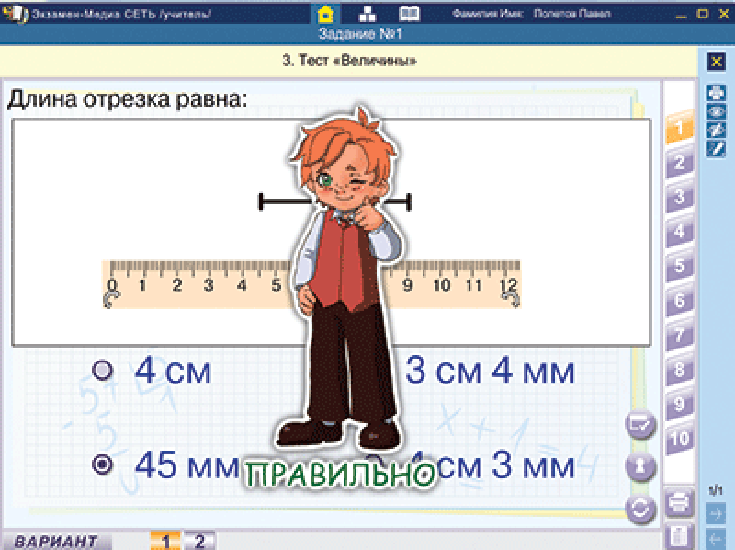
Task: Select variant 1 button
Action: (165, 541)
